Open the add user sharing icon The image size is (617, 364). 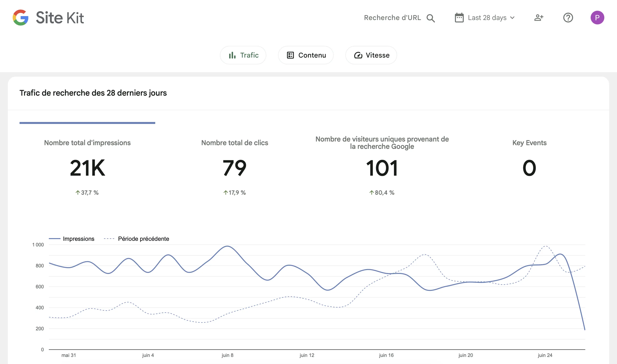539,18
